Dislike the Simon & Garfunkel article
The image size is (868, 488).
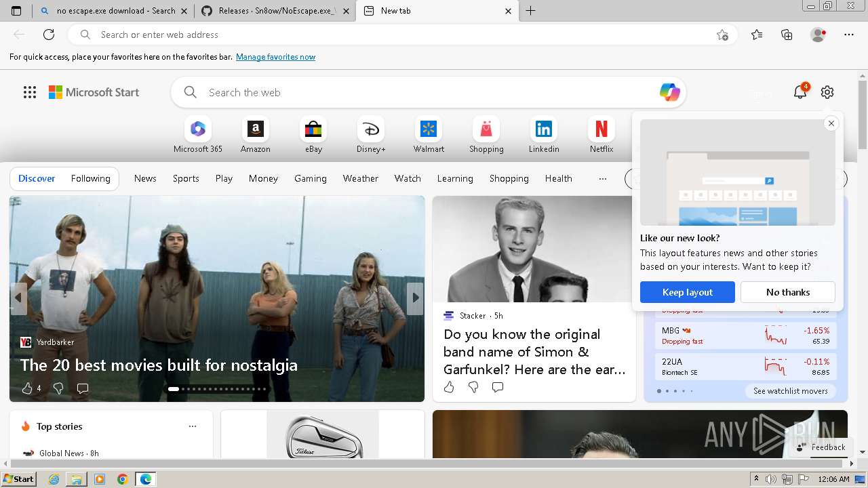[473, 387]
